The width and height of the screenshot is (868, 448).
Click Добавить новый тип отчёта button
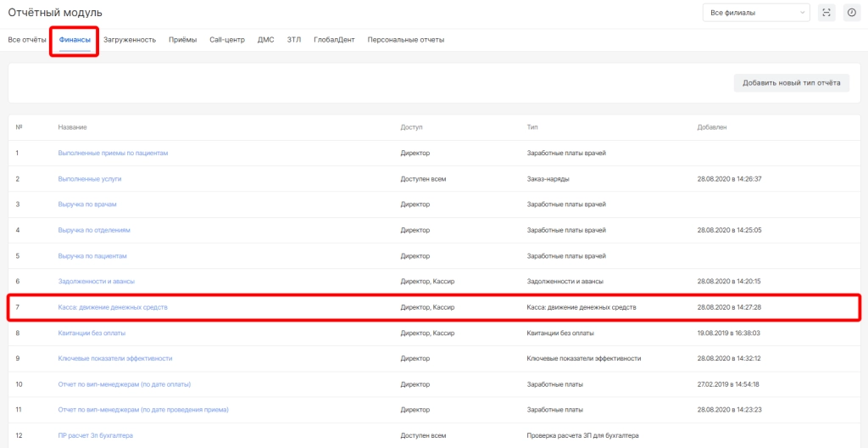791,83
